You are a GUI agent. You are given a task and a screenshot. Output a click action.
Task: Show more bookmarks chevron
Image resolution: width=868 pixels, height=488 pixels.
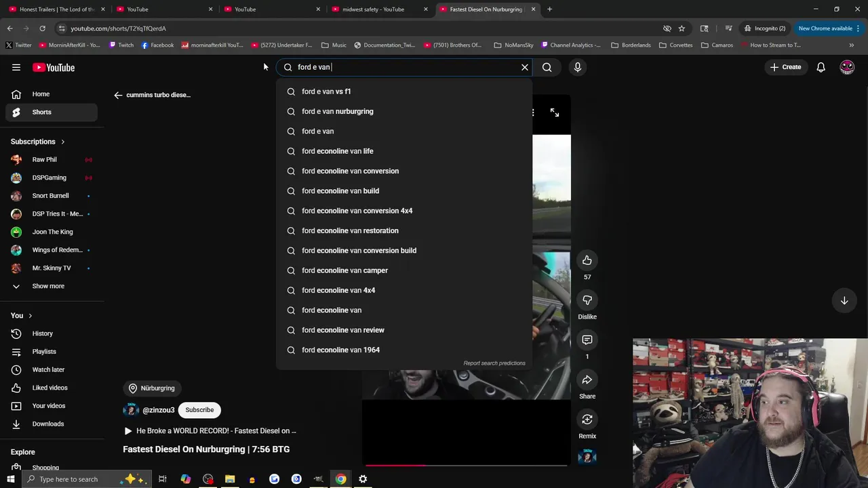[851, 45]
